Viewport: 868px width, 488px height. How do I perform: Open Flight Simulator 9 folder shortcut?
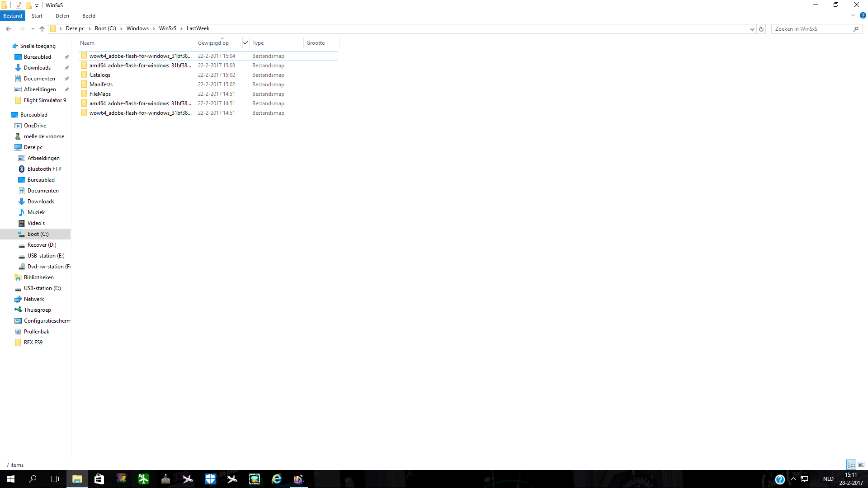45,100
